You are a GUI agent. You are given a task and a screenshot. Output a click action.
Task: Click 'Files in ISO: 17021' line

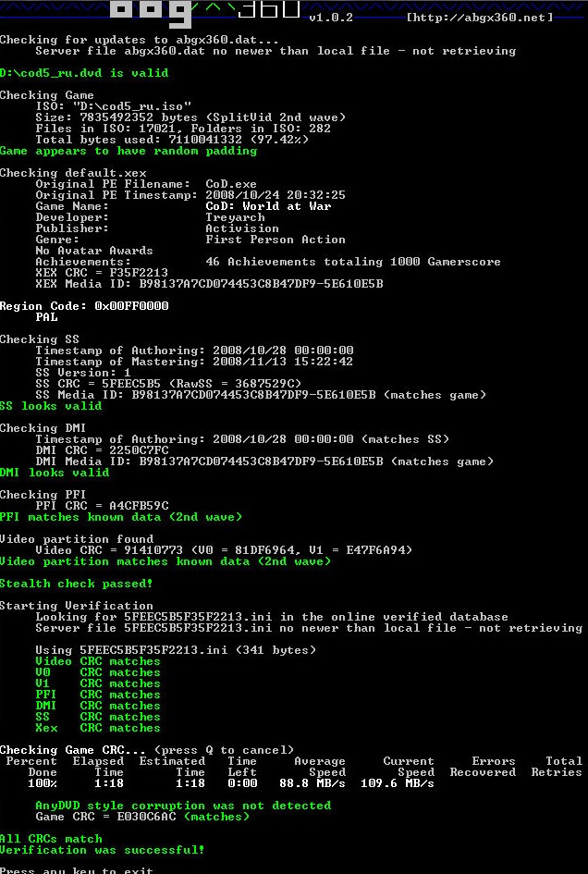[183, 129]
